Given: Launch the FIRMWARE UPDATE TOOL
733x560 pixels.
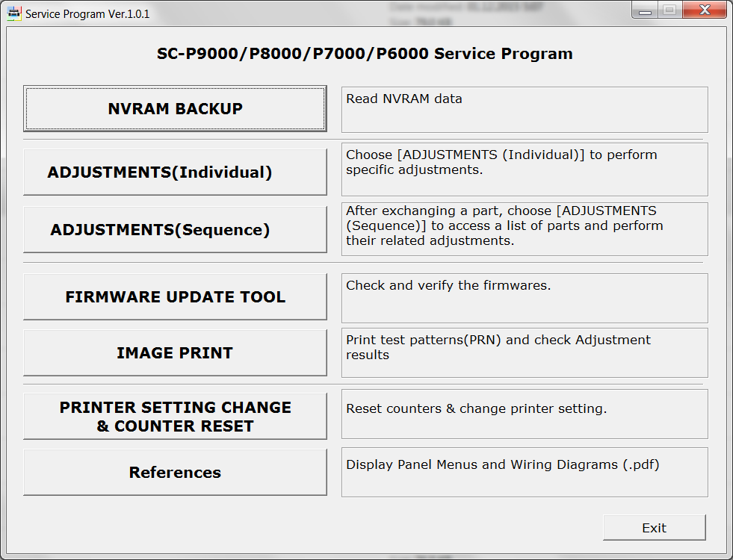Looking at the screenshot, I should [x=175, y=297].
